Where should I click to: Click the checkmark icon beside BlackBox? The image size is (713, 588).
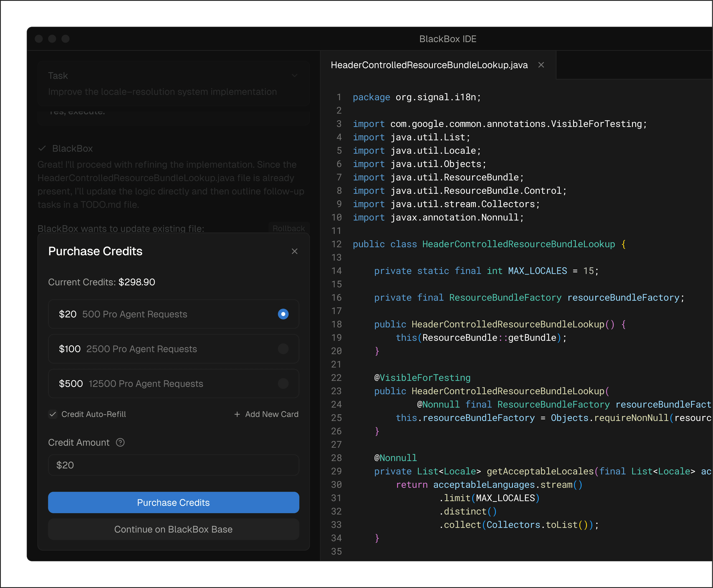pos(42,148)
